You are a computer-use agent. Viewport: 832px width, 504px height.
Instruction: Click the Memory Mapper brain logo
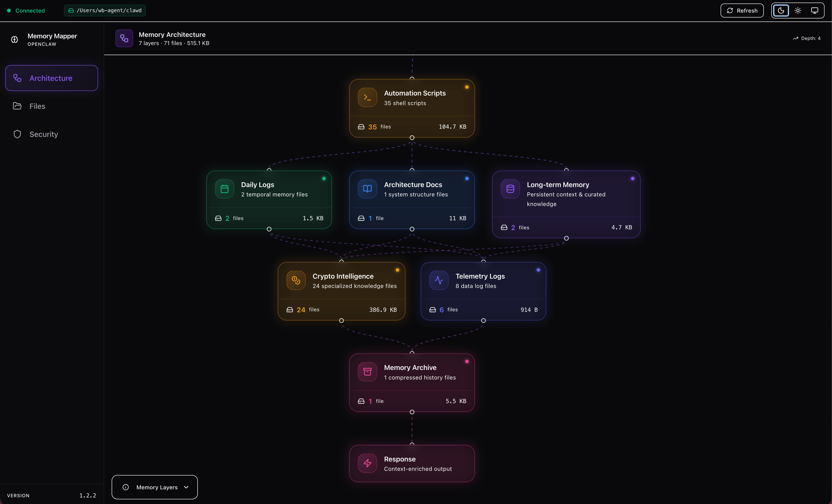(14, 39)
